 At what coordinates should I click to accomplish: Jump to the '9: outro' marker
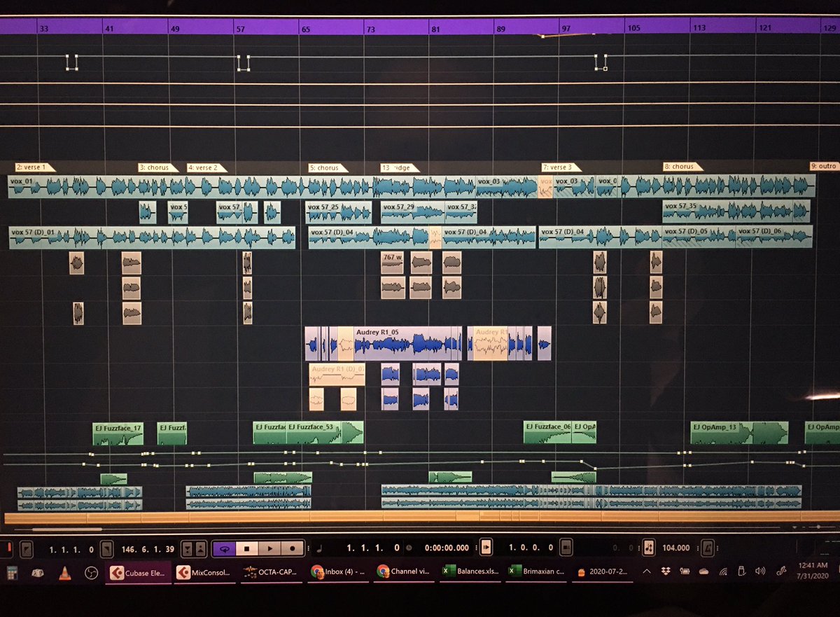[x=824, y=166]
